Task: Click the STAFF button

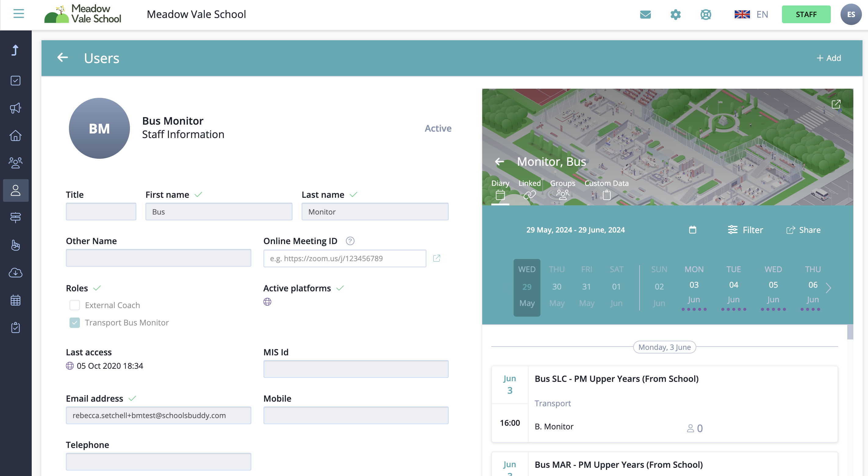Action: pyautogui.click(x=806, y=15)
